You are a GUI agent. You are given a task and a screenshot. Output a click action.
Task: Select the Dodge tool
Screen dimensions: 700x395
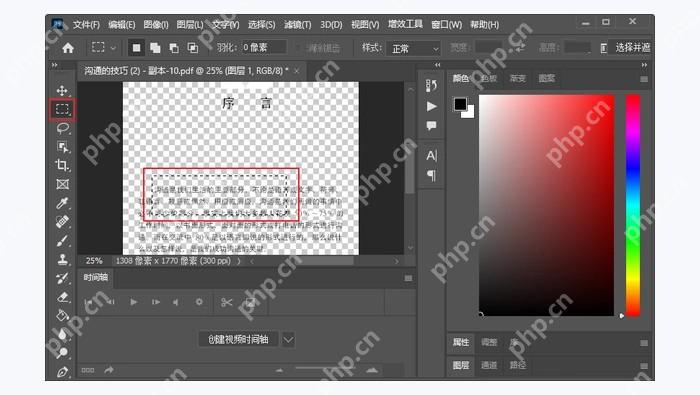[x=62, y=353]
